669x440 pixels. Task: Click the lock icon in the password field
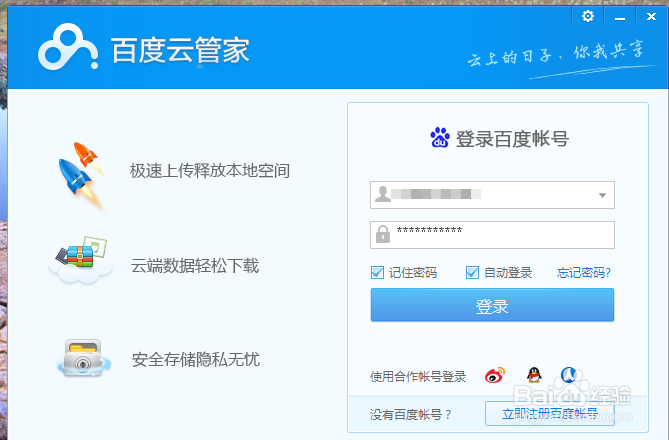[383, 234]
